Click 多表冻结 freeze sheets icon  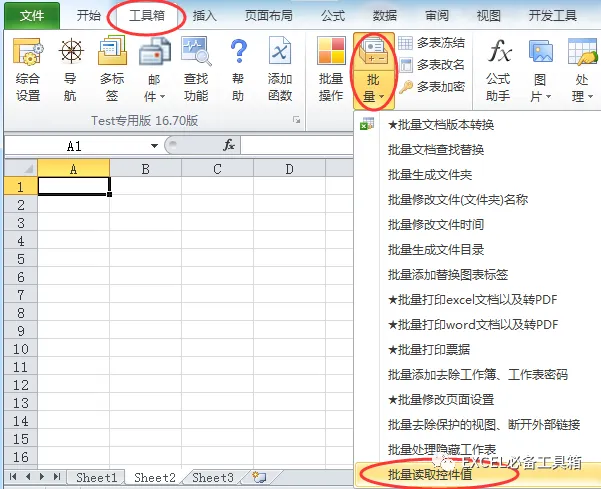point(405,43)
